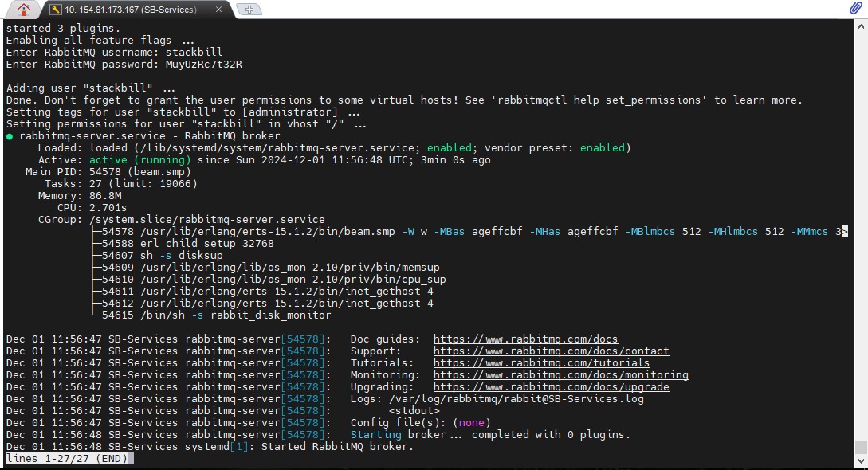Click the '54588 erl_child_setup 32768' process line
The image size is (868, 470).
point(187,243)
